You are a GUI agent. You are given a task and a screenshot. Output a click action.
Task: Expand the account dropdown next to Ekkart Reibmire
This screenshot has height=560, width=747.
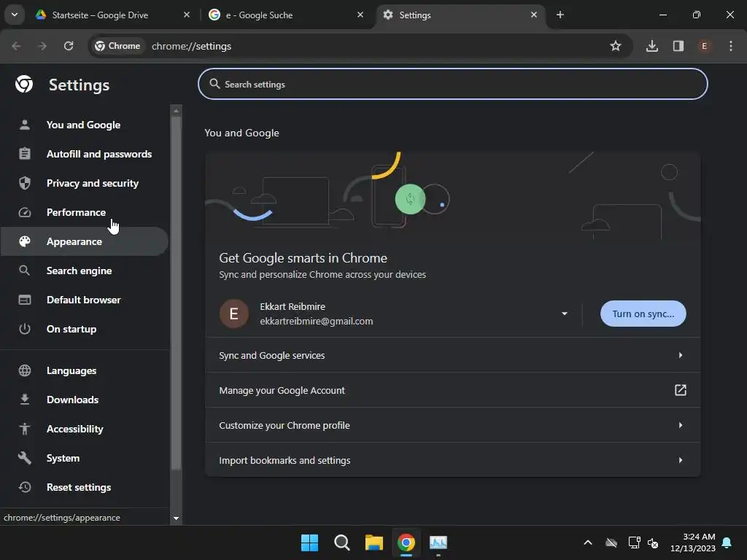pos(565,314)
